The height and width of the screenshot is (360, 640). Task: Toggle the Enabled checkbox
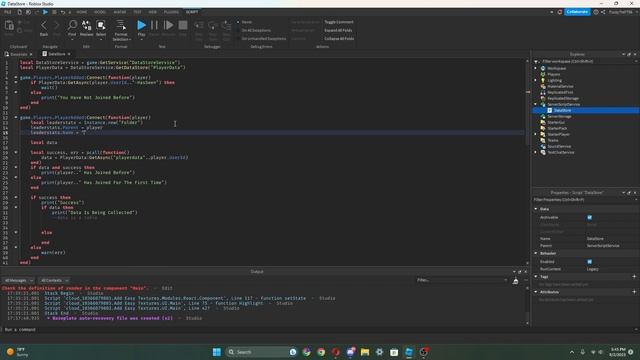[589, 262]
